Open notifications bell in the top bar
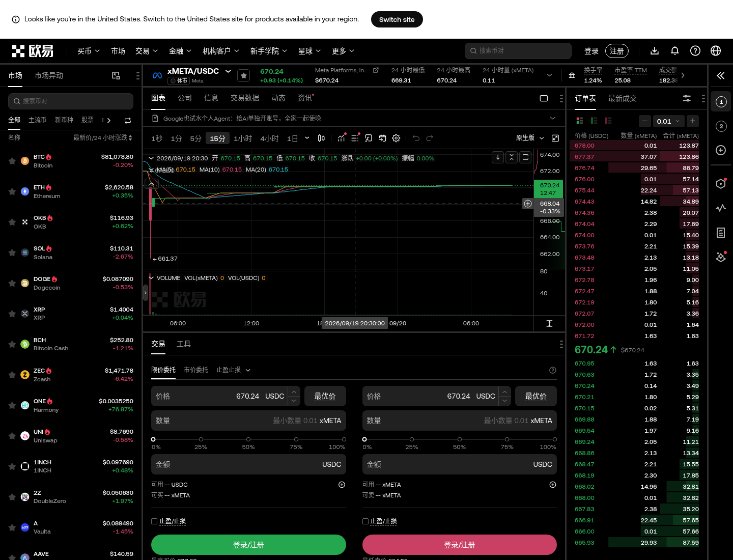The height and width of the screenshot is (560, 733). coord(675,51)
